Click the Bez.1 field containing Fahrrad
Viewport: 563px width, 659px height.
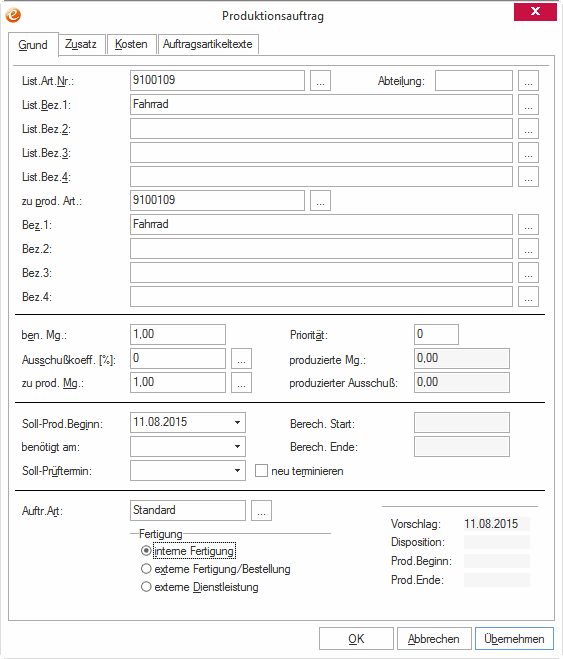321,224
